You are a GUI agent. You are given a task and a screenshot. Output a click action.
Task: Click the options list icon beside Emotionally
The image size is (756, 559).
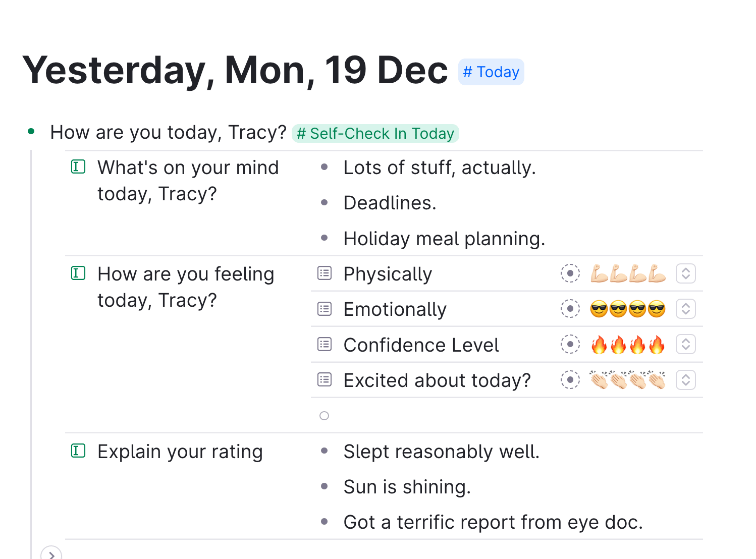pos(325,309)
